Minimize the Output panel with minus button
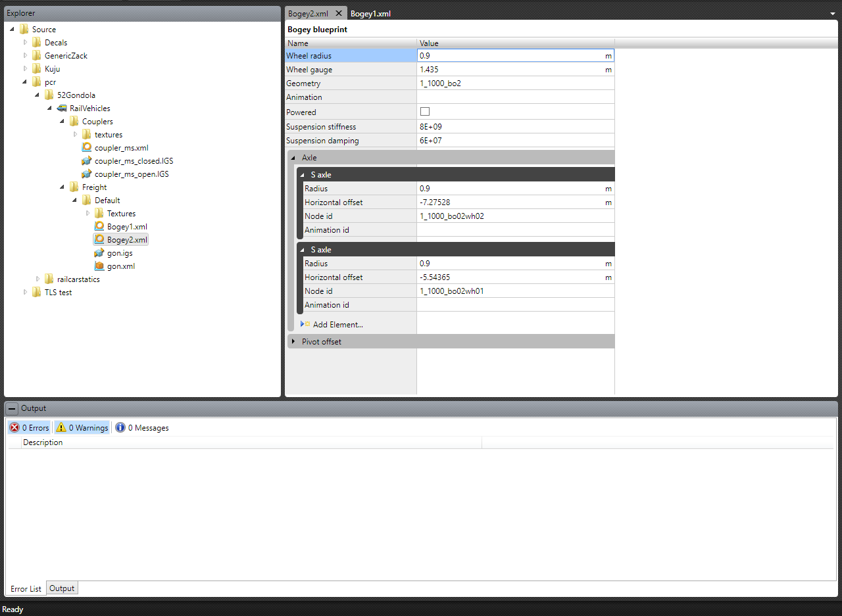The height and width of the screenshot is (616, 842). (x=12, y=408)
